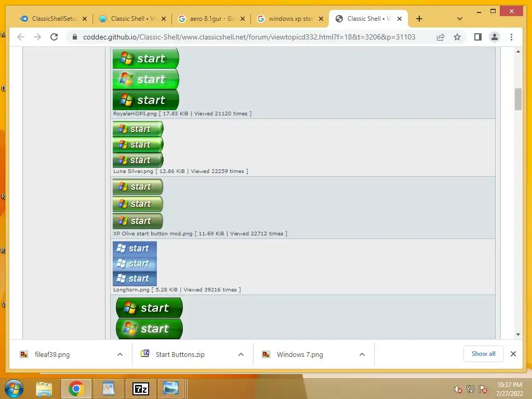Screen dimensions: 532x399
Task: Click the dark green start image at bottom
Action: point(149,318)
